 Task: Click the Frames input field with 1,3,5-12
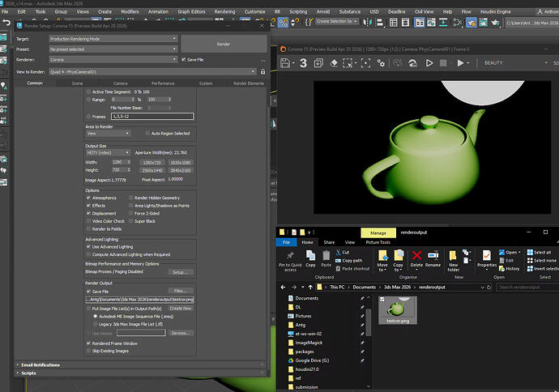(152, 116)
